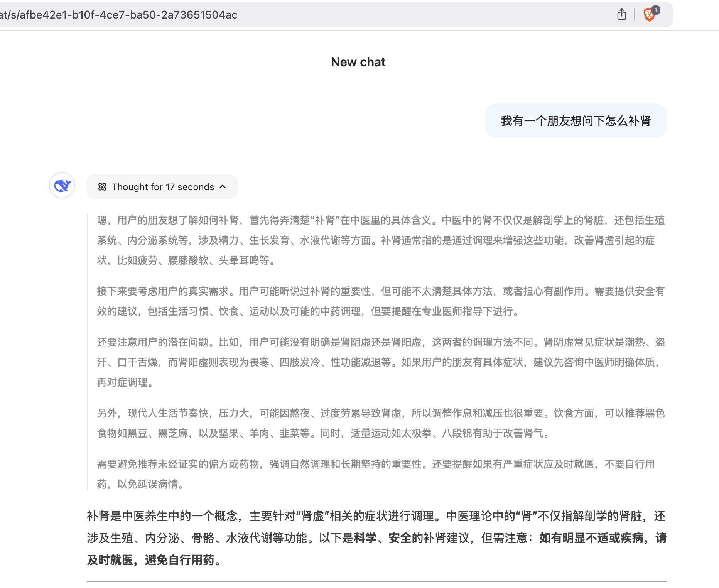Click the horizontal divider below the answer
The width and height of the screenshot is (719, 588).
point(376,581)
